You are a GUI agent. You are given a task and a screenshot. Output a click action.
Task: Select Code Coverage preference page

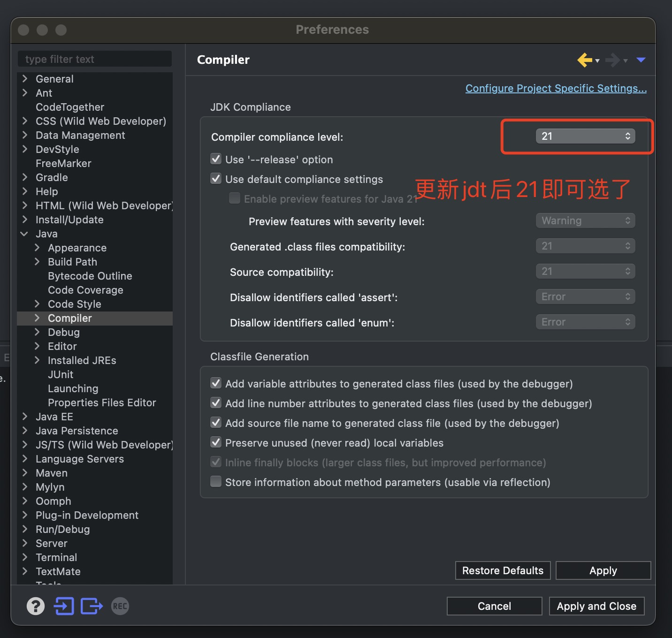(85, 290)
